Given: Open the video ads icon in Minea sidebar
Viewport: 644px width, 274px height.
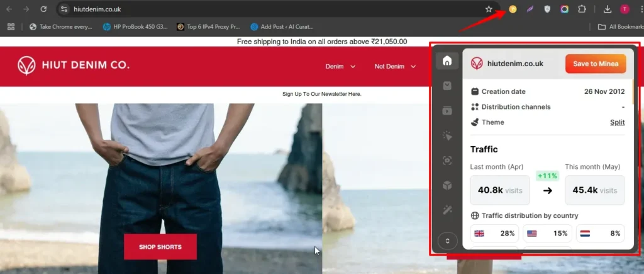Looking at the screenshot, I should click(447, 111).
